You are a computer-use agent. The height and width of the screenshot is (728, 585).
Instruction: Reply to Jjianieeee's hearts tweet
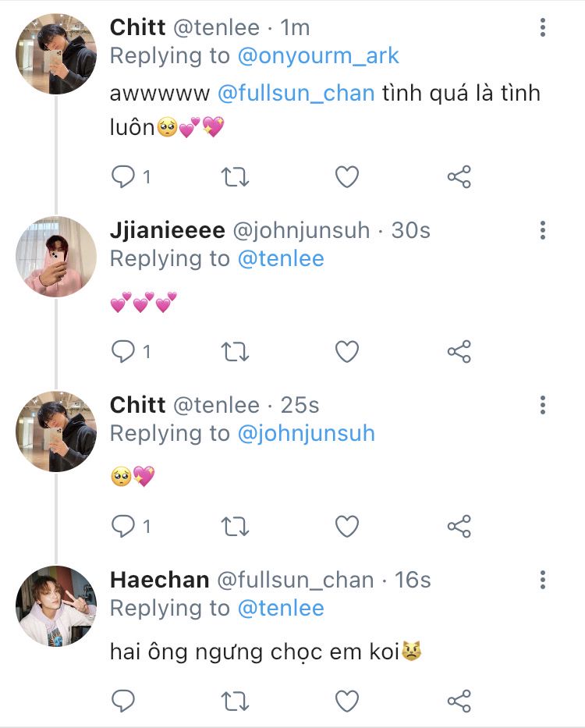123,352
